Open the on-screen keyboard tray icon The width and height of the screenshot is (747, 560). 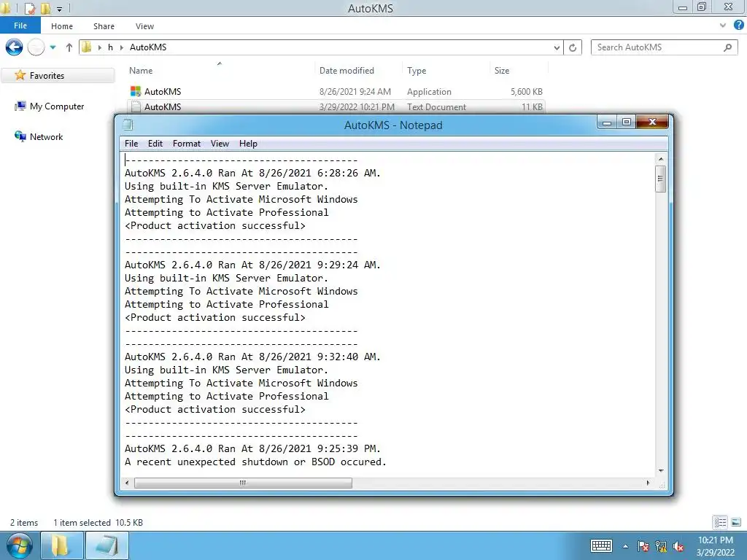tap(601, 545)
